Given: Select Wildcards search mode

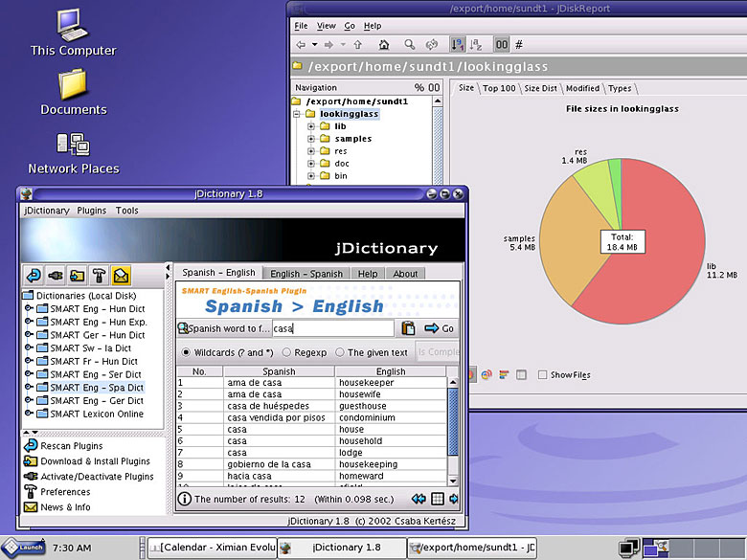Looking at the screenshot, I should [x=186, y=352].
